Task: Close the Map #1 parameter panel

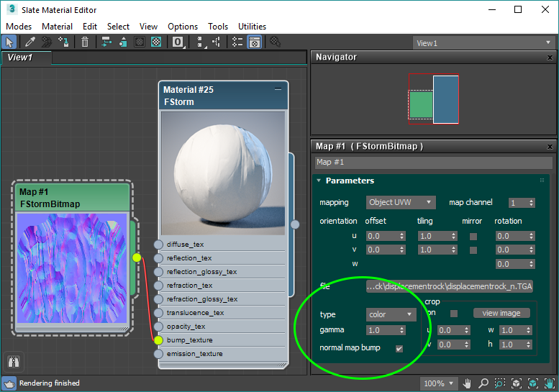Action: (550, 147)
